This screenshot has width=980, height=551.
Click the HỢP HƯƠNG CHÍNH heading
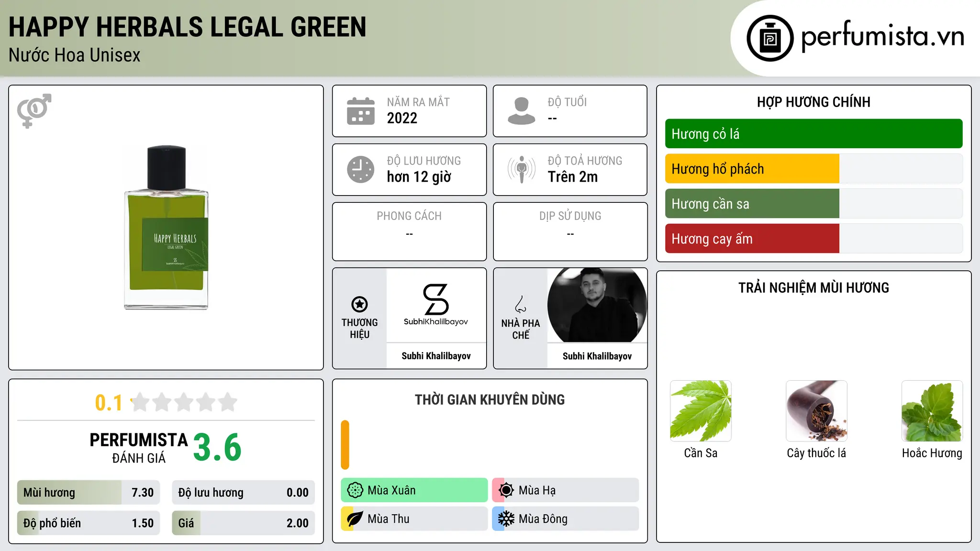(813, 102)
